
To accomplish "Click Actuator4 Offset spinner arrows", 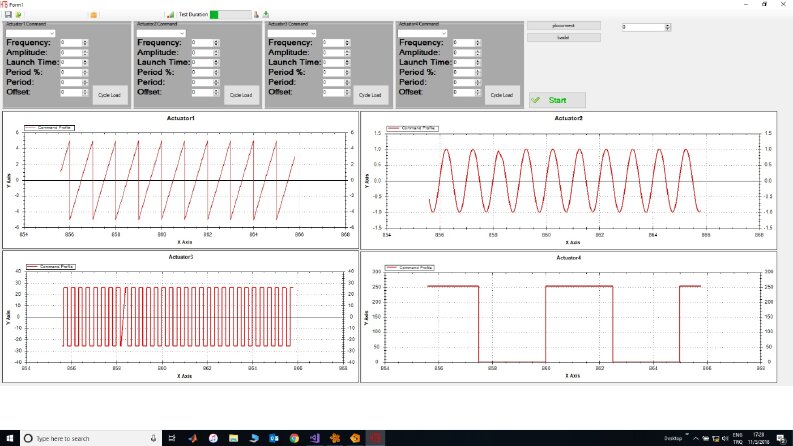I will (477, 92).
